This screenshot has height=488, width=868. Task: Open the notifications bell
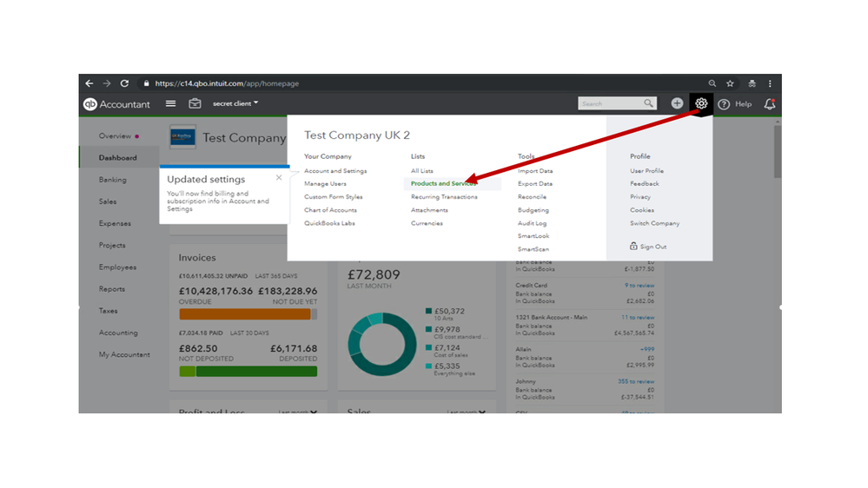coord(770,104)
